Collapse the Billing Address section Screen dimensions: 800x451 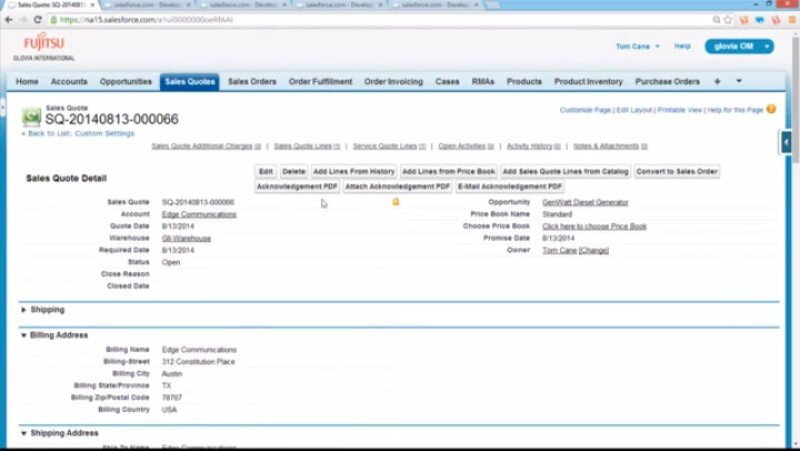pyautogui.click(x=25, y=335)
